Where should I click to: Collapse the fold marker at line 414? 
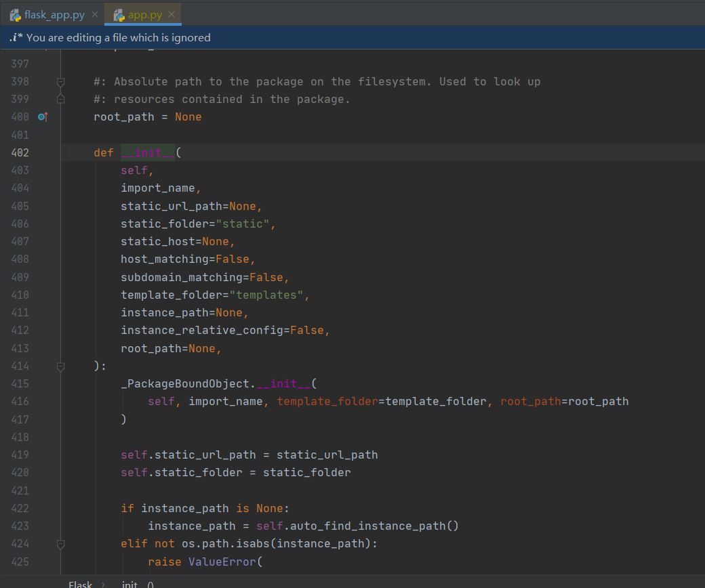pos(60,366)
